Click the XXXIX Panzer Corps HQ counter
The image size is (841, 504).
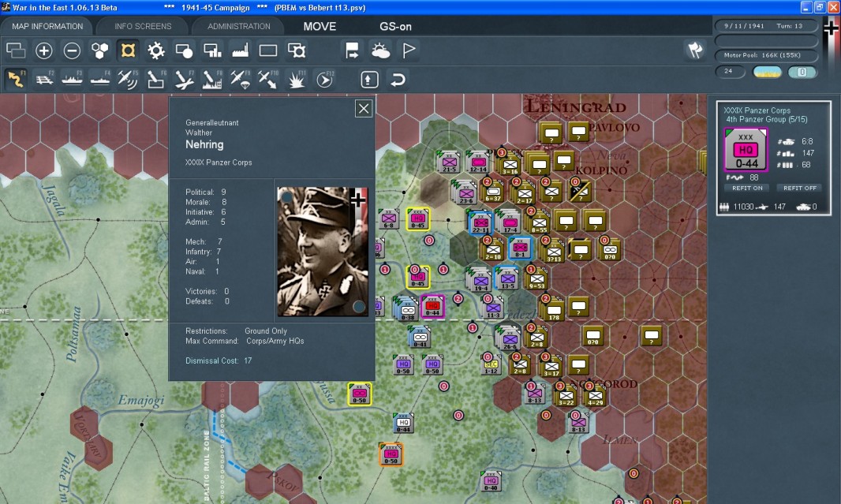[x=746, y=149]
